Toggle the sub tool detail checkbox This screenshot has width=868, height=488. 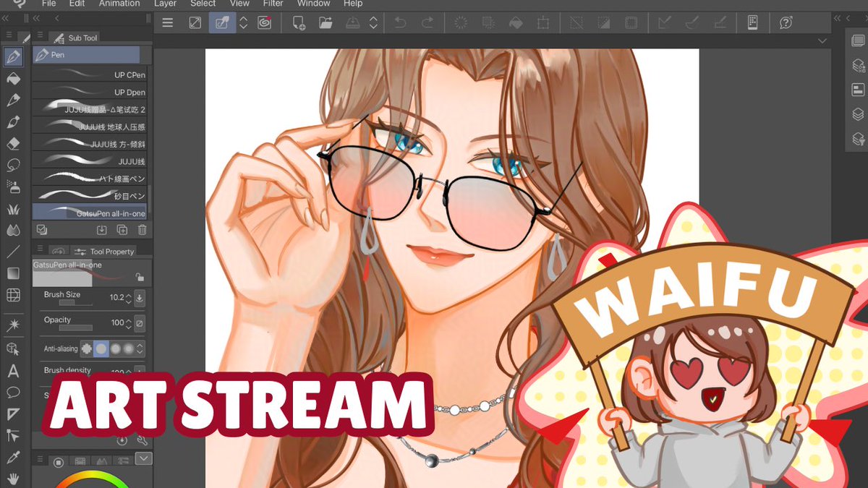pos(42,230)
